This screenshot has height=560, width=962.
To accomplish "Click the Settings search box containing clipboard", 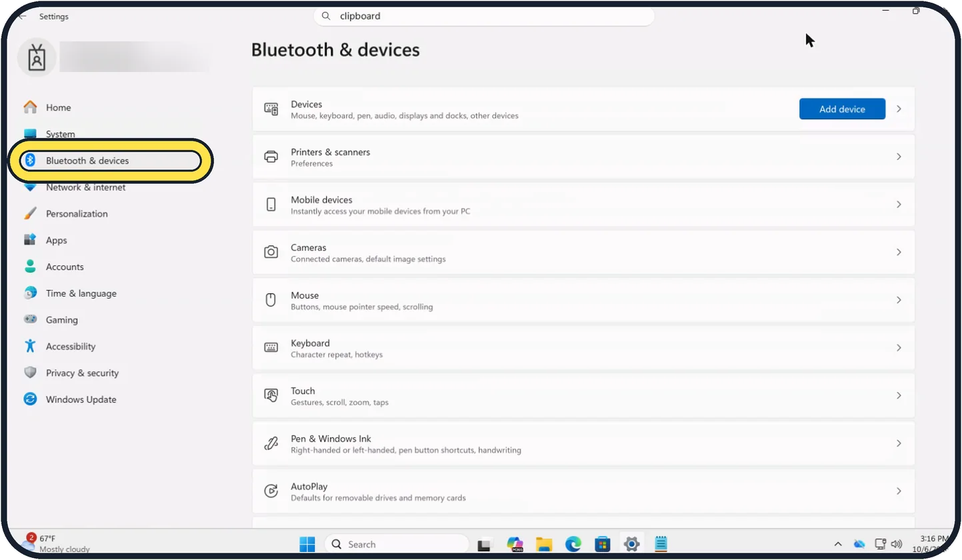I will point(484,16).
